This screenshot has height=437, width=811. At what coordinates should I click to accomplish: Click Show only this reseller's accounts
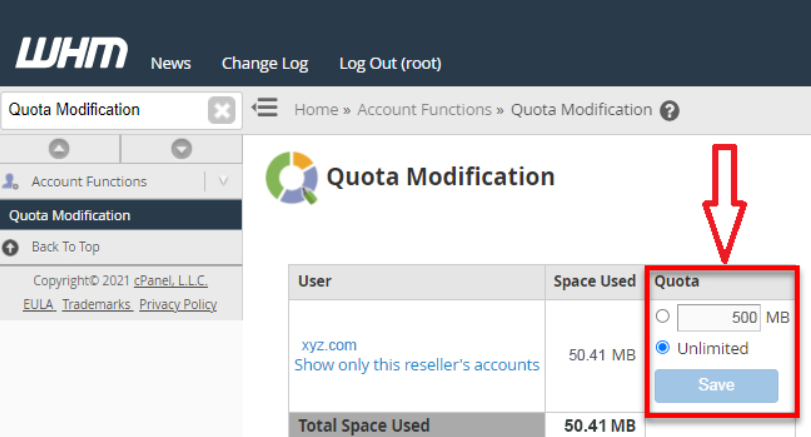[417, 365]
